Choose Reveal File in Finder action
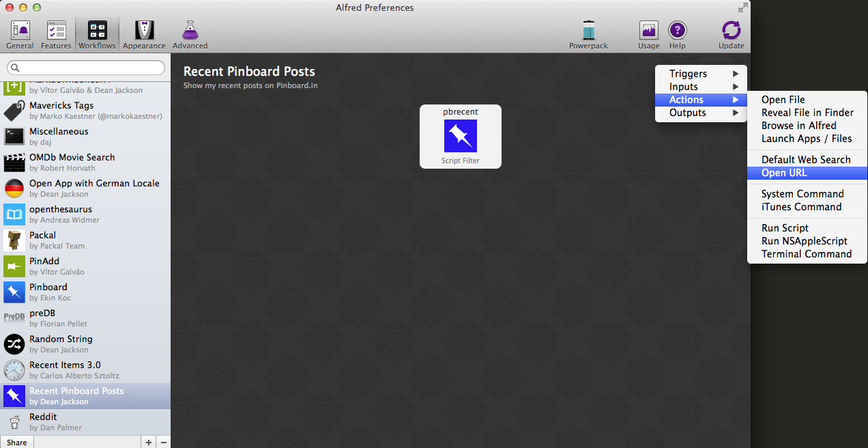This screenshot has width=868, height=448. [807, 113]
